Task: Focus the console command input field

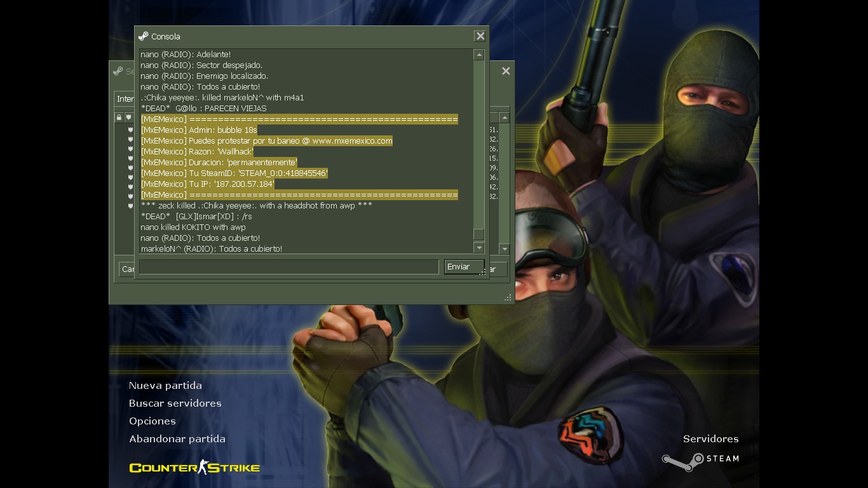Action: [288, 267]
